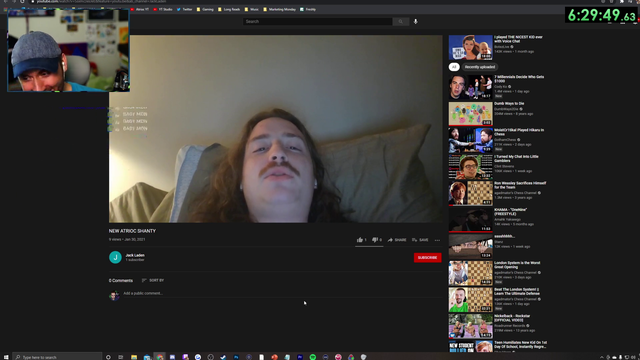
Task: Like the NEW ATRIOC SHANTY video
Action: [x=361, y=240]
